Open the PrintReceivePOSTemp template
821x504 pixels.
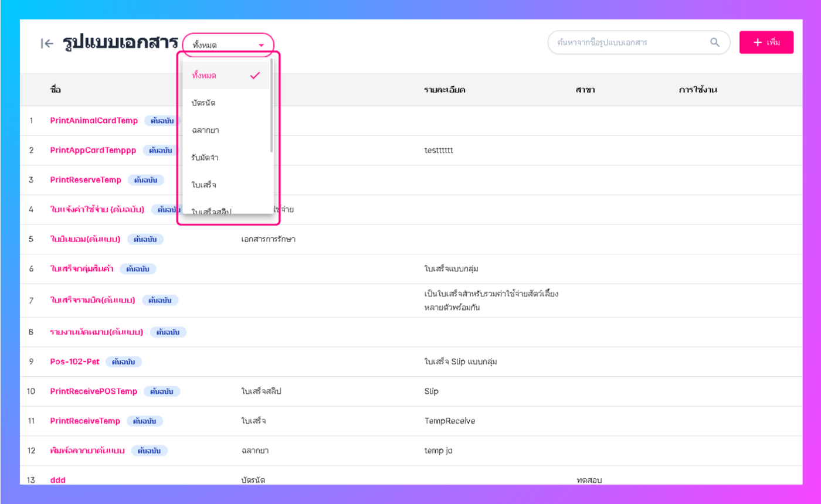click(94, 391)
